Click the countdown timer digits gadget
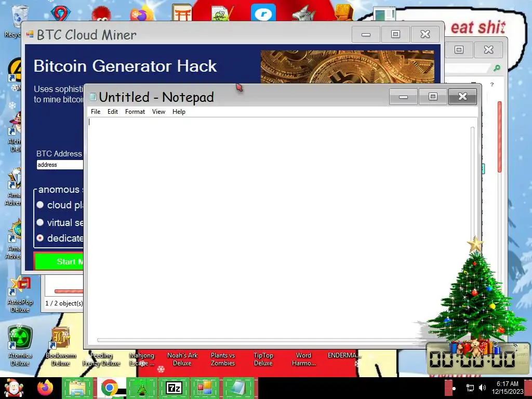Viewport: 532px width, 399px height. [473, 359]
